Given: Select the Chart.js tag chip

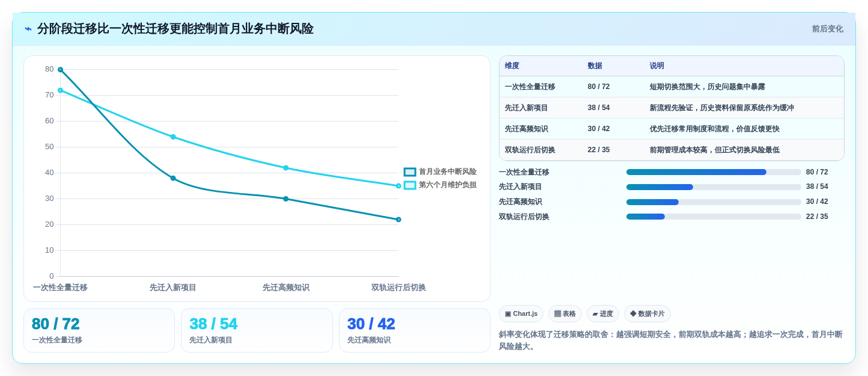Looking at the screenshot, I should click(x=521, y=314).
